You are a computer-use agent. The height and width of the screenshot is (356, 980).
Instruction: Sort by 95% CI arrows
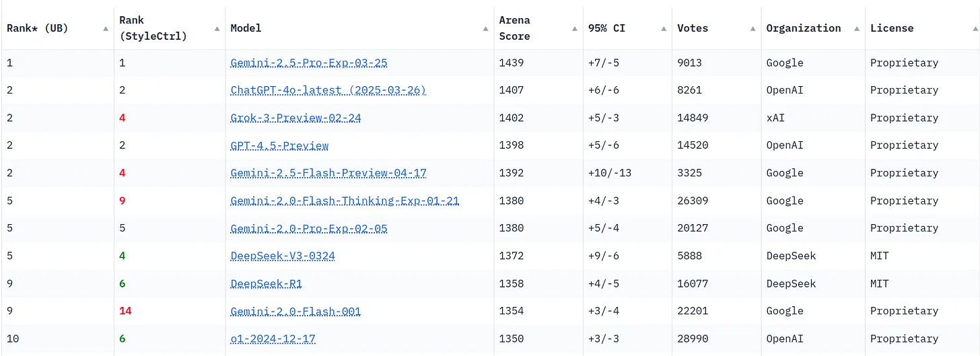[664, 28]
